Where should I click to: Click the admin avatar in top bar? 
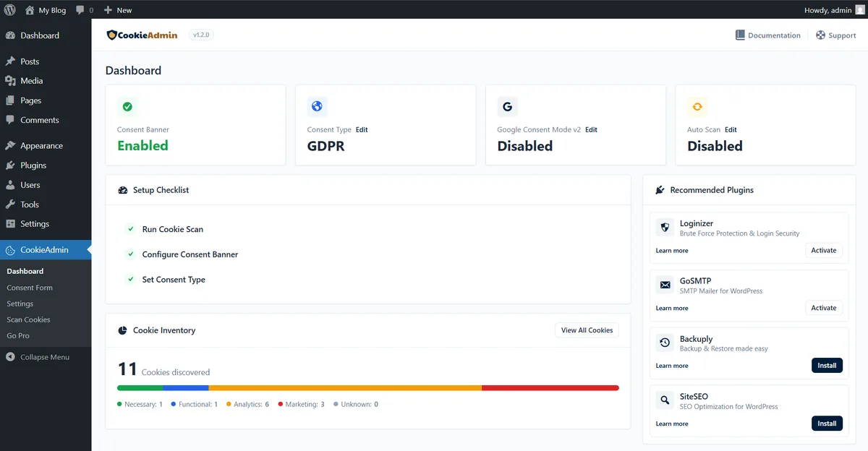pyautogui.click(x=859, y=10)
